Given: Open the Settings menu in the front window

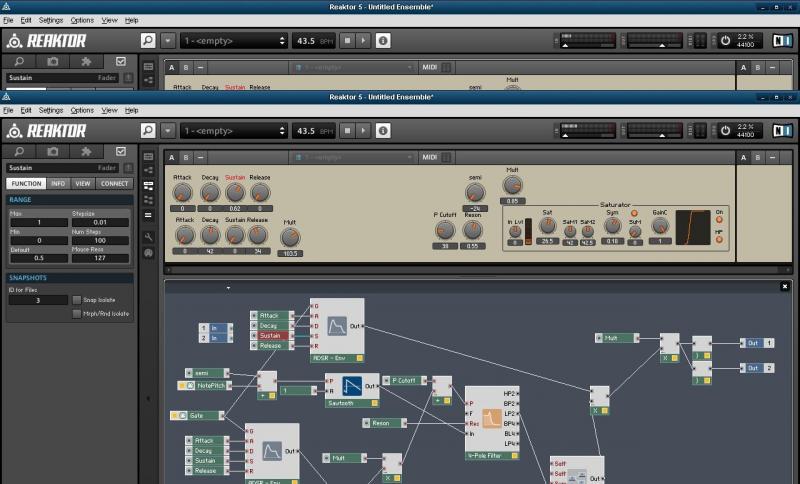Looking at the screenshot, I should pyautogui.click(x=51, y=110).
